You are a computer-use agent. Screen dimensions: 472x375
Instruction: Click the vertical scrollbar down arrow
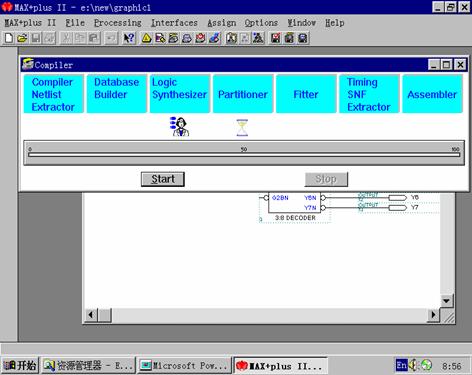coord(446,301)
